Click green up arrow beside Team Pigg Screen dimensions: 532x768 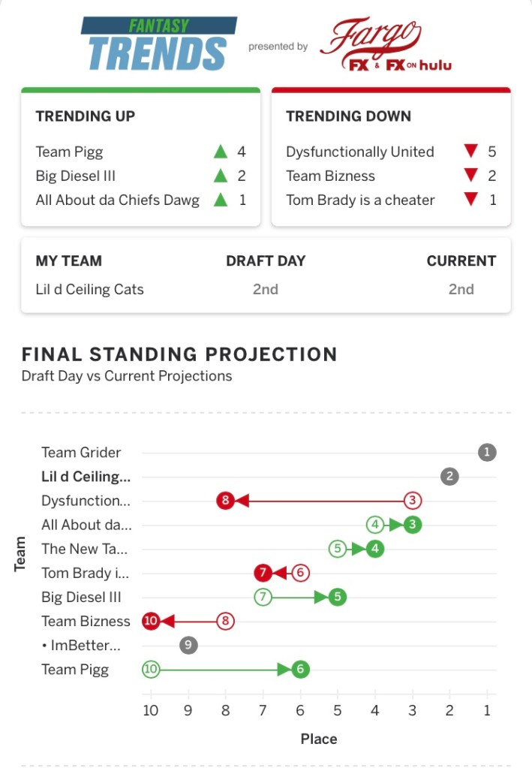point(220,152)
